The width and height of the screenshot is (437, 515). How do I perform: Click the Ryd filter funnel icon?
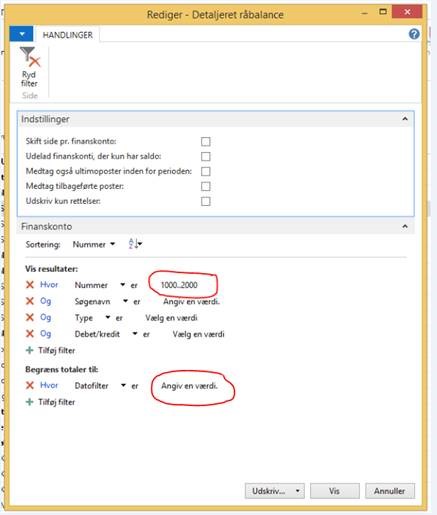coord(30,57)
